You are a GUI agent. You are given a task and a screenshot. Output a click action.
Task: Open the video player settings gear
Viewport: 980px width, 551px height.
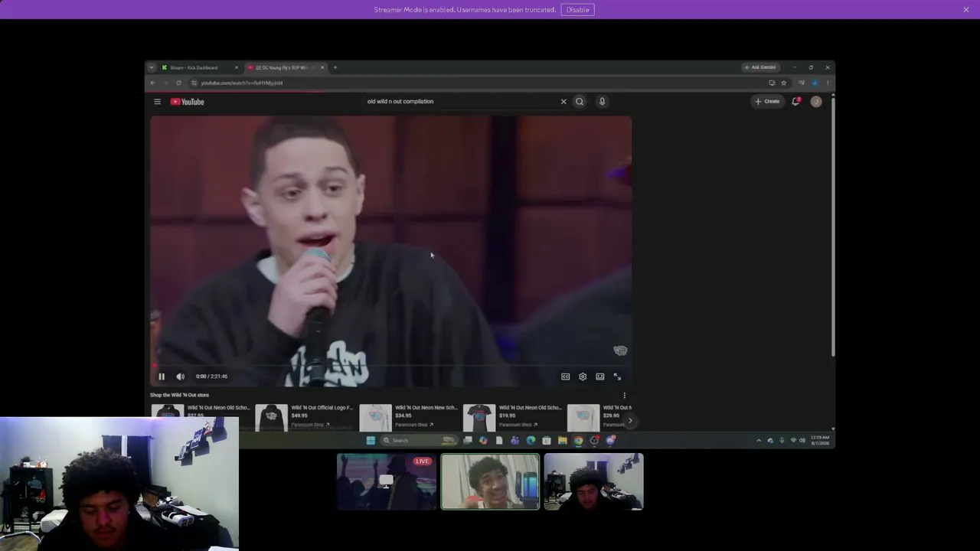click(583, 377)
